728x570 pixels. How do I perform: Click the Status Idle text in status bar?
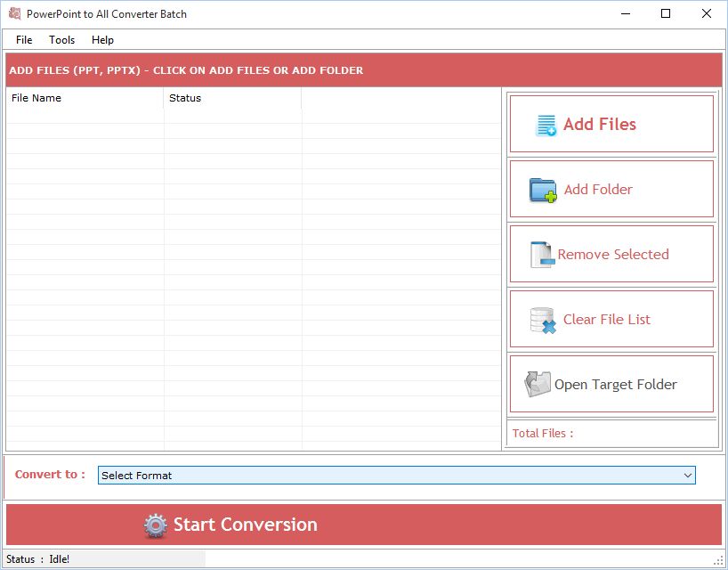point(37,559)
